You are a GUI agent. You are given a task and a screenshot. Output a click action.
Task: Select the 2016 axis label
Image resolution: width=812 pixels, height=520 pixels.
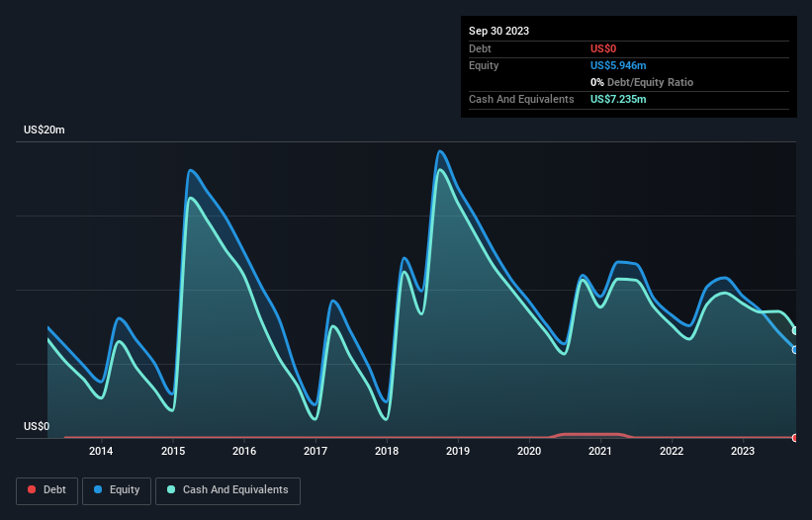pyautogui.click(x=244, y=451)
